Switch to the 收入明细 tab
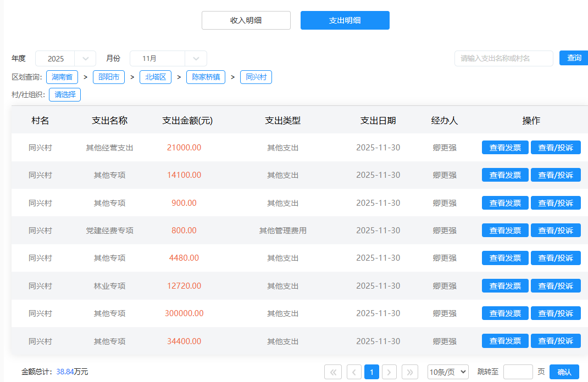588x382 pixels. coord(246,20)
